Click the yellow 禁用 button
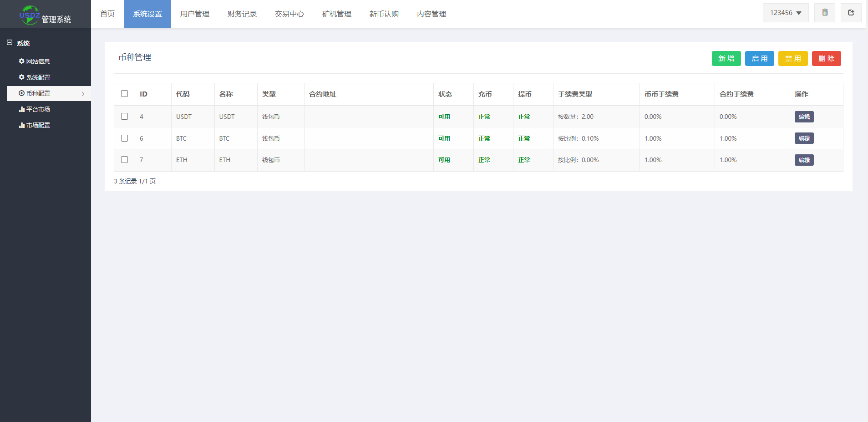 (x=793, y=58)
